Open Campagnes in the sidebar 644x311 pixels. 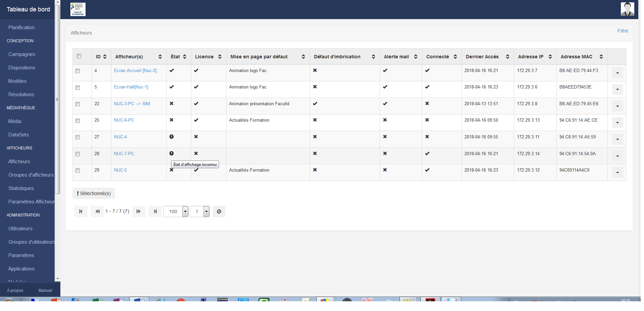tap(22, 54)
